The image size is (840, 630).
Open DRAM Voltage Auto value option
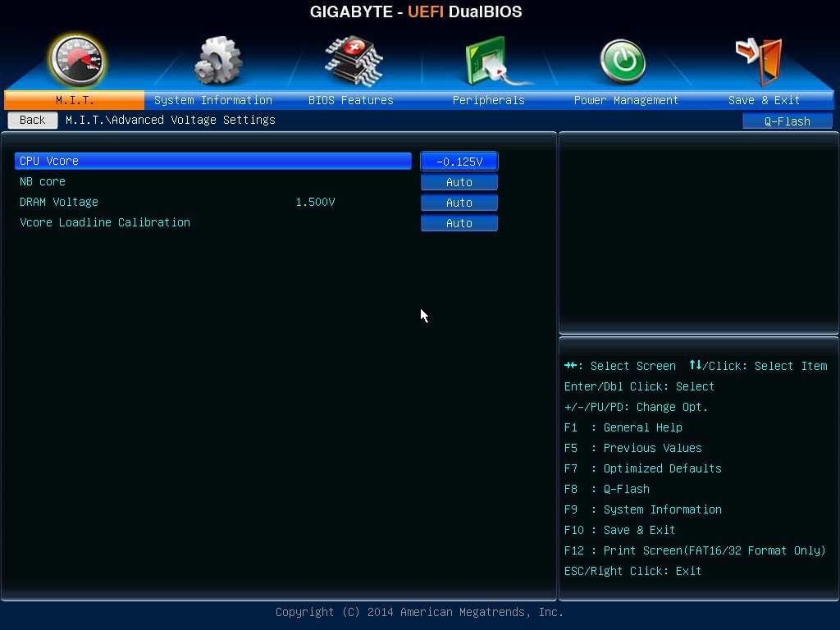[x=459, y=203]
